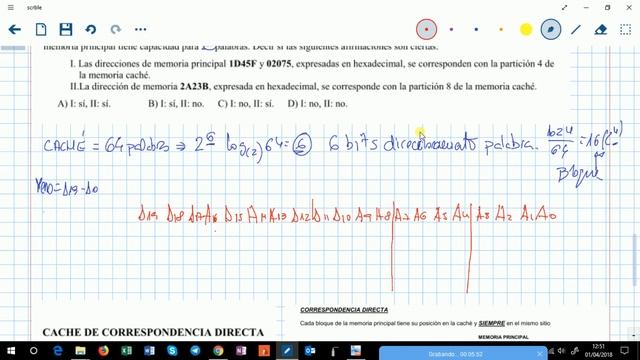Save the note with the floppy icon
Image resolution: width=640 pixels, height=360 pixels.
(66, 29)
